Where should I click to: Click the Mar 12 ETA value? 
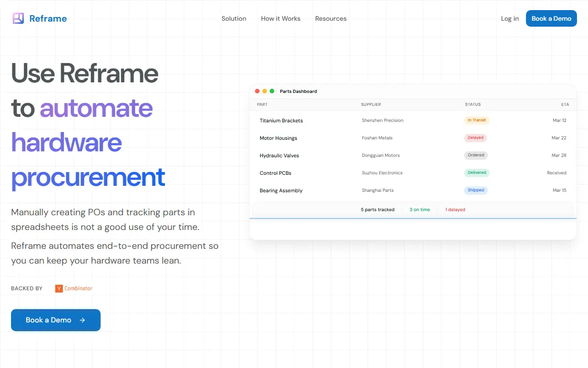click(x=560, y=121)
